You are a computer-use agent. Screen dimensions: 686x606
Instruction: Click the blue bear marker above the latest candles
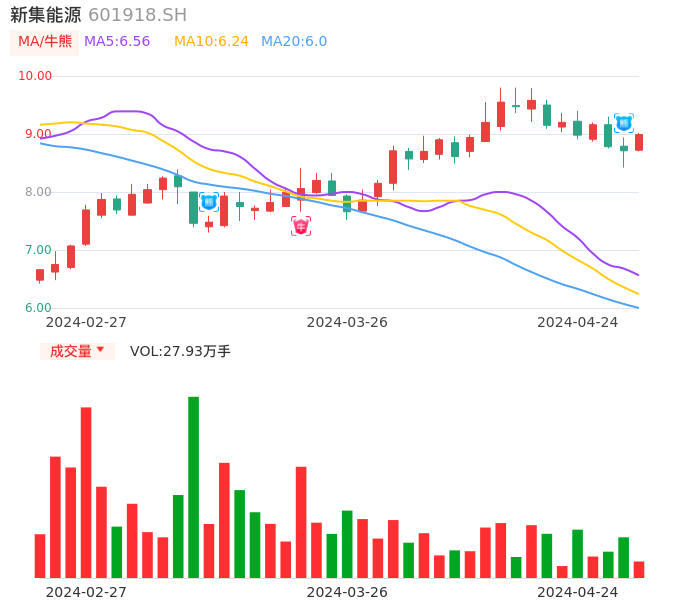pos(623,123)
